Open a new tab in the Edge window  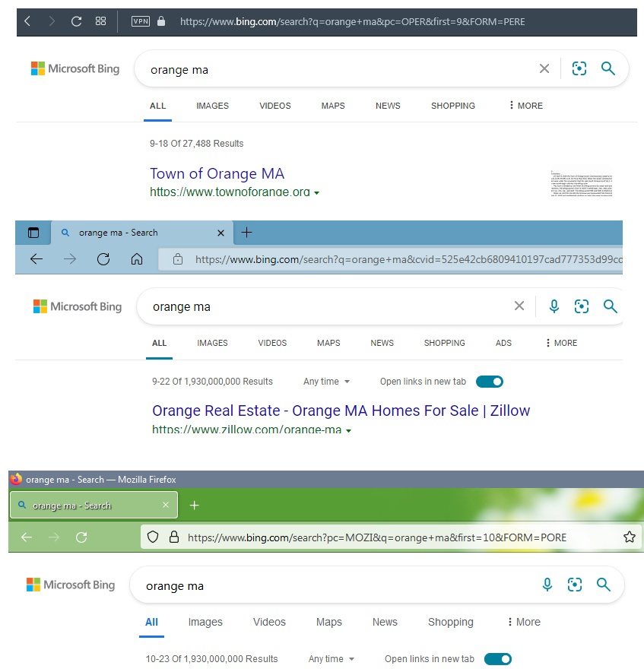click(246, 233)
